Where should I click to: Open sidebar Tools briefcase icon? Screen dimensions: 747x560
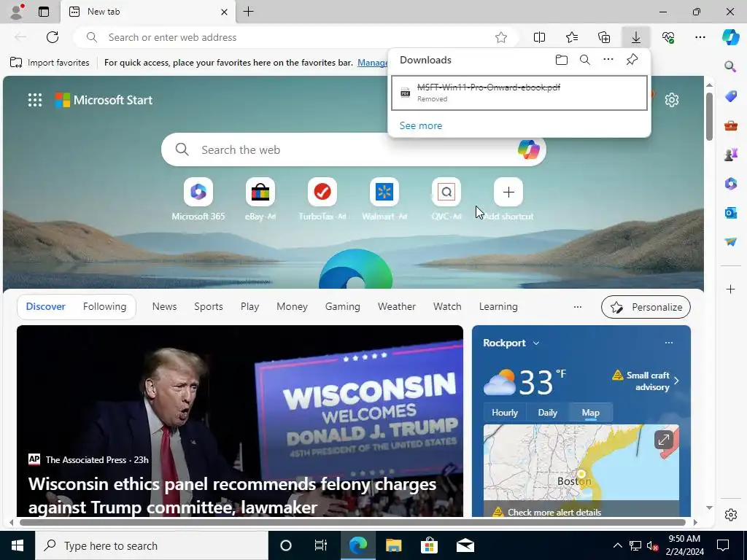click(730, 125)
